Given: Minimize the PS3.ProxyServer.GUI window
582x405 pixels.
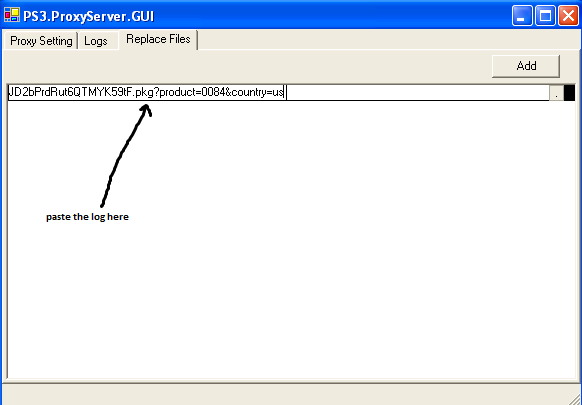Looking at the screenshot, I should [x=521, y=16].
